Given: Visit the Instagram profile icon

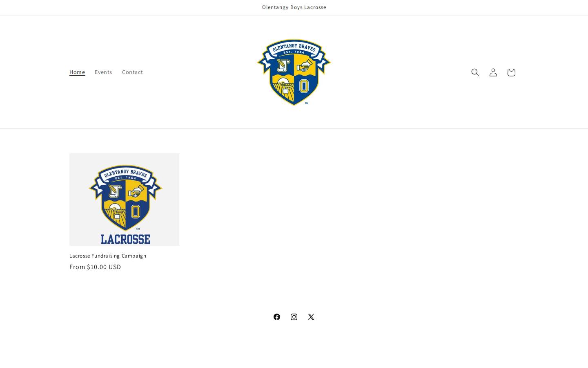Looking at the screenshot, I should (x=294, y=317).
